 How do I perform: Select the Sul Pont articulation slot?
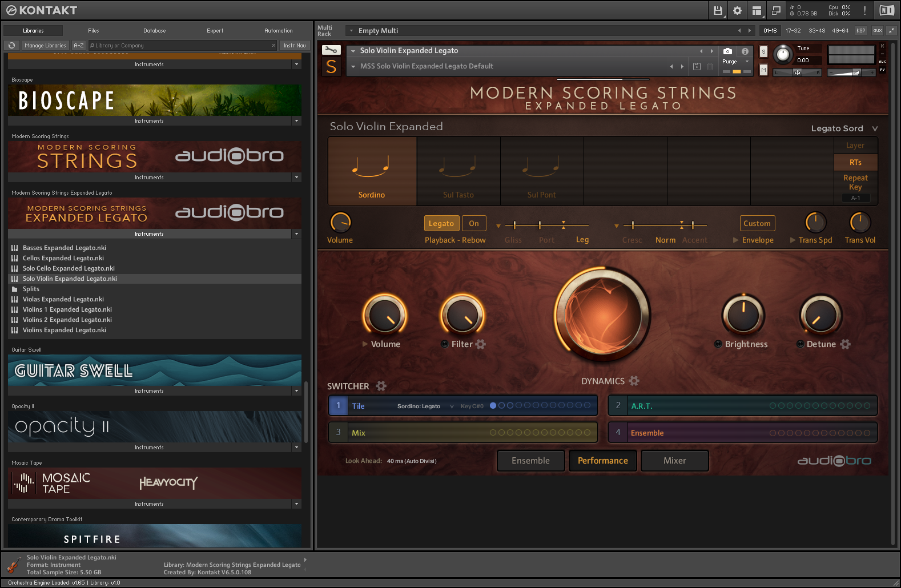click(x=542, y=171)
